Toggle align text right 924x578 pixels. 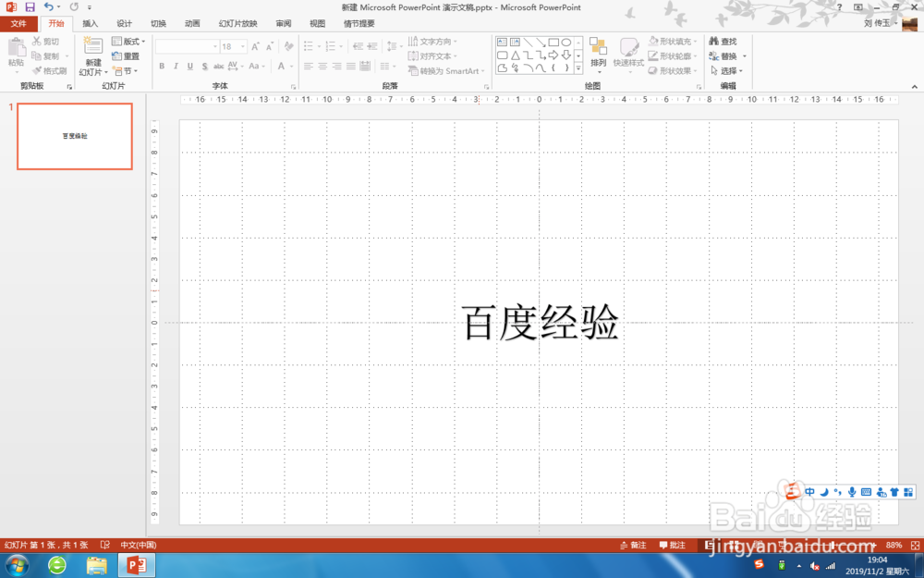(x=336, y=66)
